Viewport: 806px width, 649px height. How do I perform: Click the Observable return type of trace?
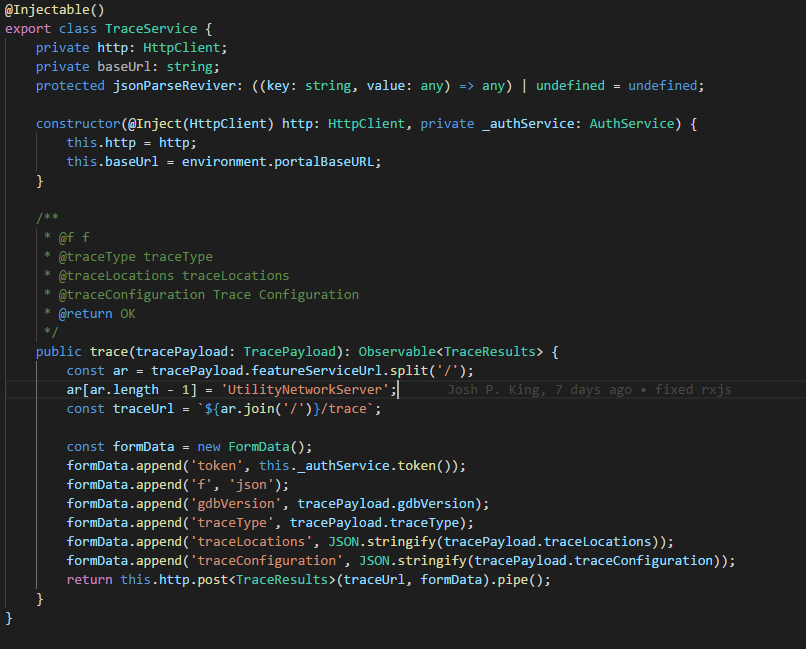tap(397, 352)
